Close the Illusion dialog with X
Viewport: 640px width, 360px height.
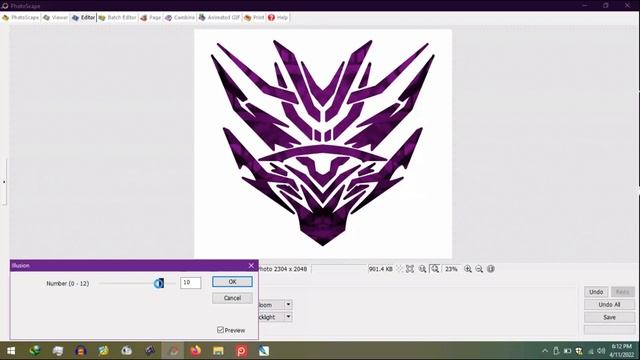tap(251, 265)
